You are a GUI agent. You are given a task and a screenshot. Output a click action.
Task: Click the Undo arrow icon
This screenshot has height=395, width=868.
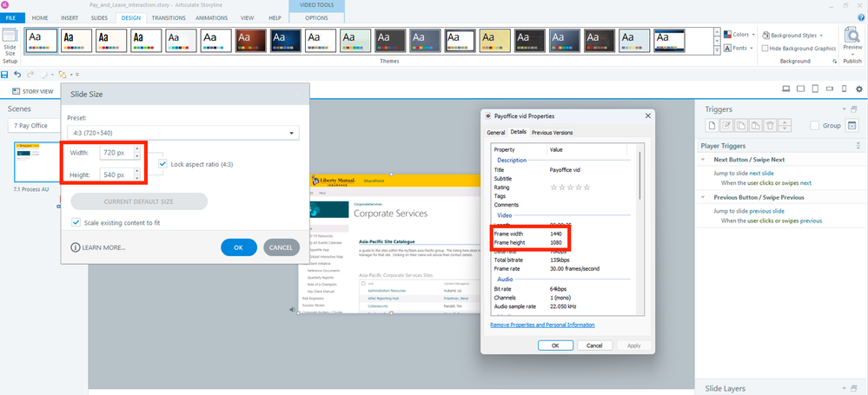pos(17,75)
